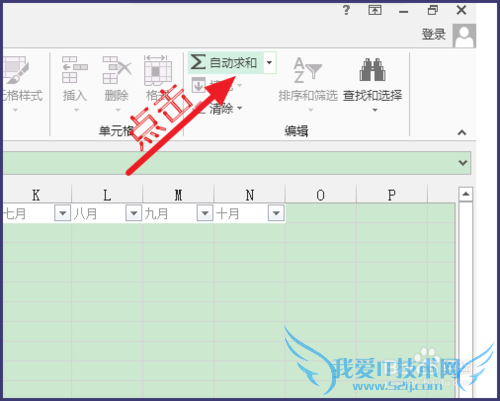Expand the Delete (删除) dropdown arrow
500x401 pixels.
click(118, 110)
